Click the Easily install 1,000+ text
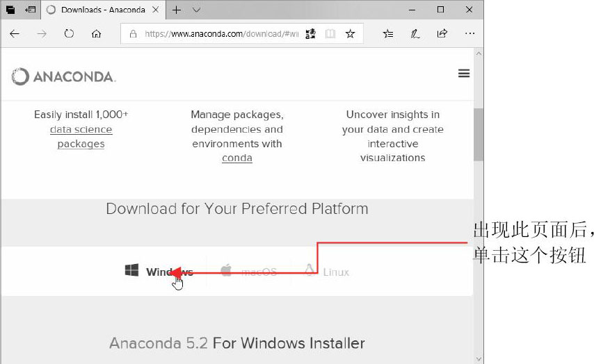Screen dimensions: 594x364 point(81,114)
